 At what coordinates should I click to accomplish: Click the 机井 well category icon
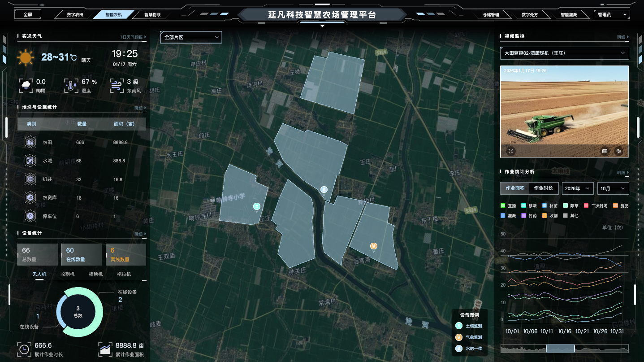(x=30, y=179)
